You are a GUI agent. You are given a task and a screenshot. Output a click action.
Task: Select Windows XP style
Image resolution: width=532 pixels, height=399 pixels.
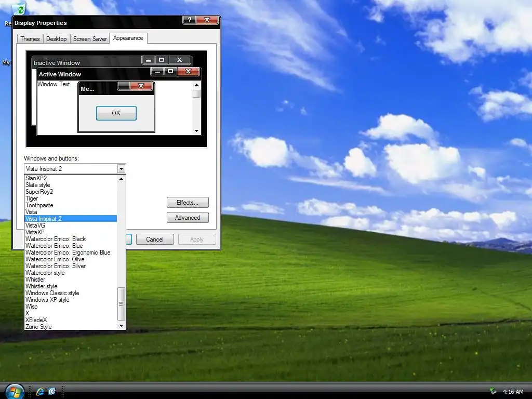(x=71, y=300)
